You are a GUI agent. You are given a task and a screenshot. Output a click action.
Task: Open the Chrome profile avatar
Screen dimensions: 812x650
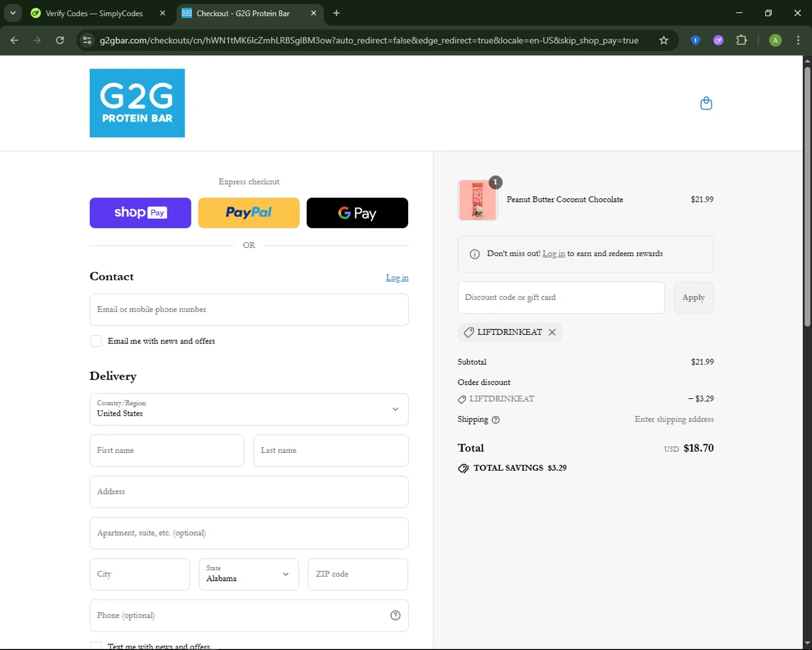775,40
